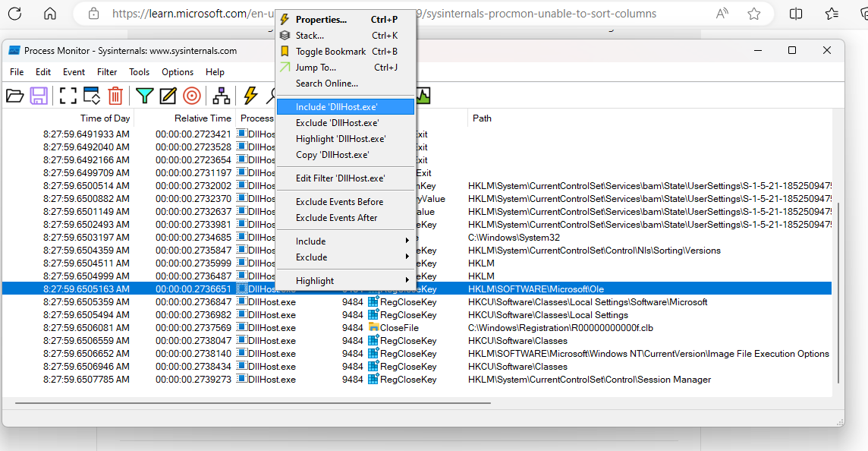Click the Relative Time column header
The width and height of the screenshot is (868, 451).
[x=203, y=118]
